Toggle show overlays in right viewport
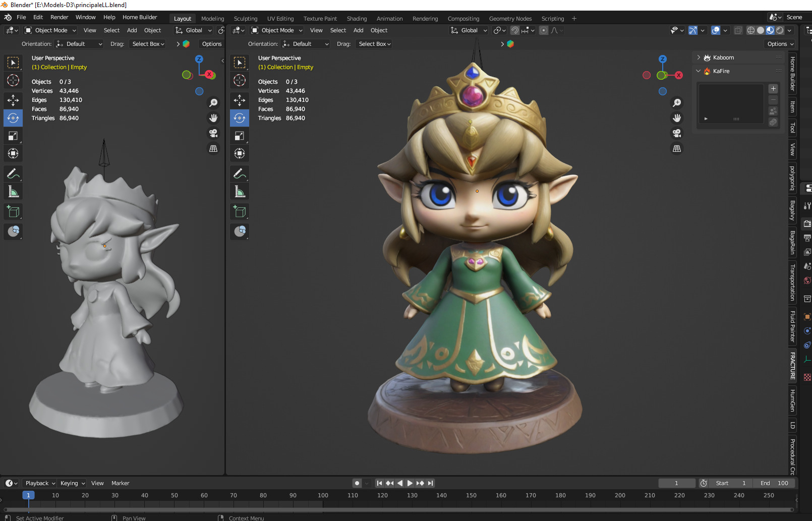Viewport: 812px width, 521px height. (x=716, y=30)
